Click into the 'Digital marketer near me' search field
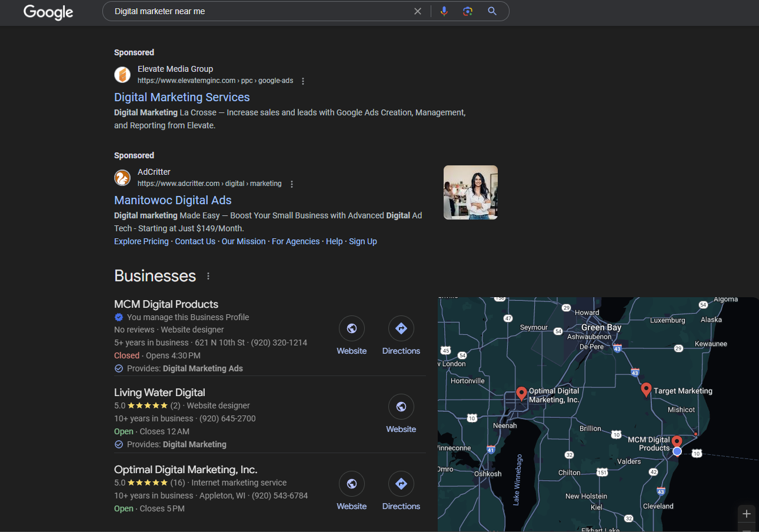The height and width of the screenshot is (532, 759). (x=259, y=11)
